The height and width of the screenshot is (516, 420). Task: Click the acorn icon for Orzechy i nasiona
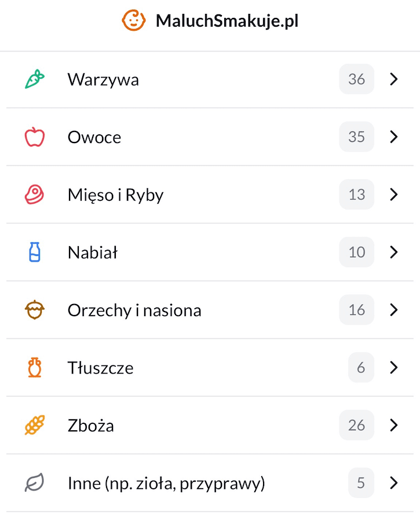[35, 310]
